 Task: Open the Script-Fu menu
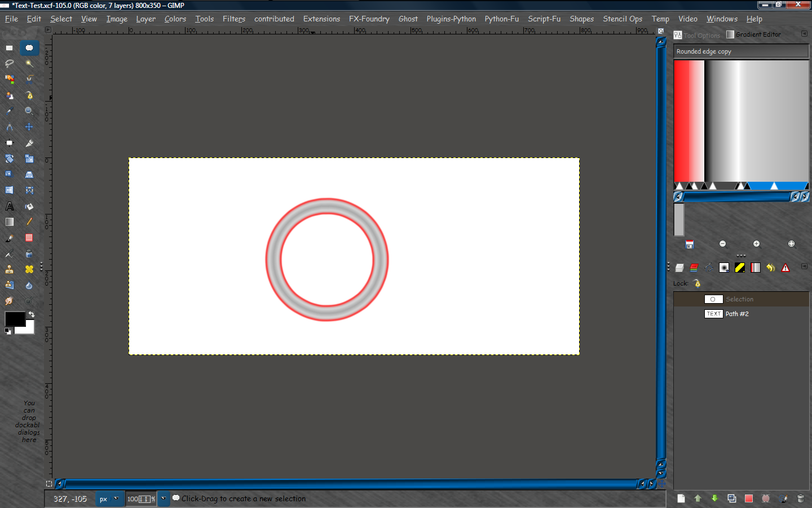point(544,19)
